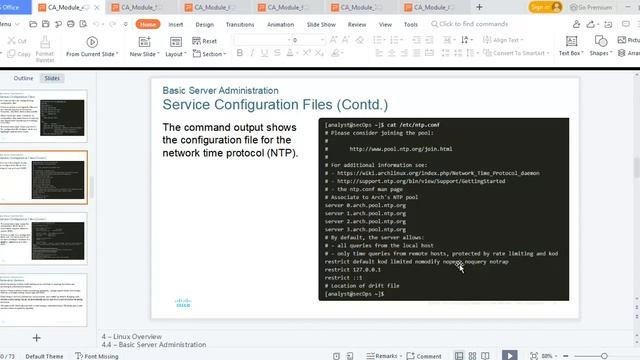Click the fit-to-window icon beside zoom percent
The width and height of the screenshot is (640, 360).
534,356
